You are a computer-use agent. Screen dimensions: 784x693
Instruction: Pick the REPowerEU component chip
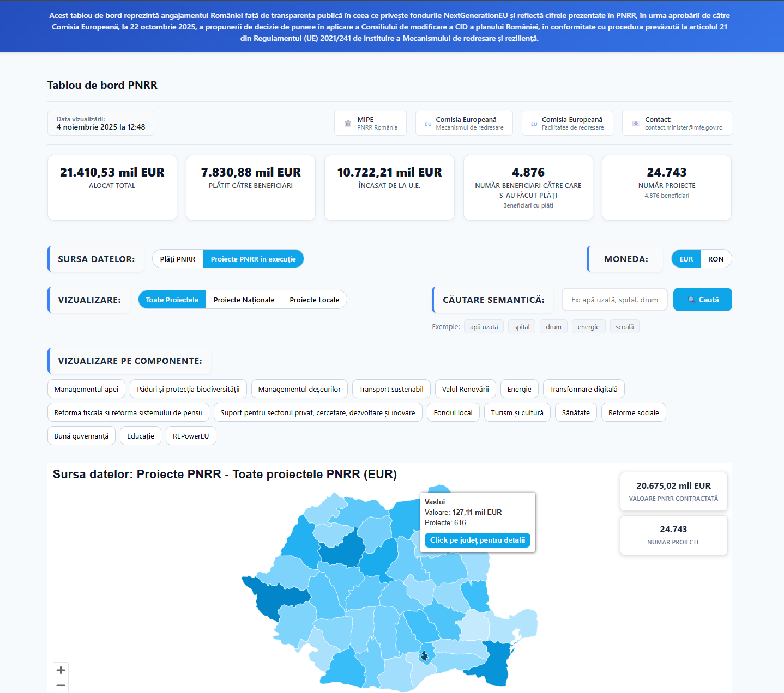click(191, 436)
